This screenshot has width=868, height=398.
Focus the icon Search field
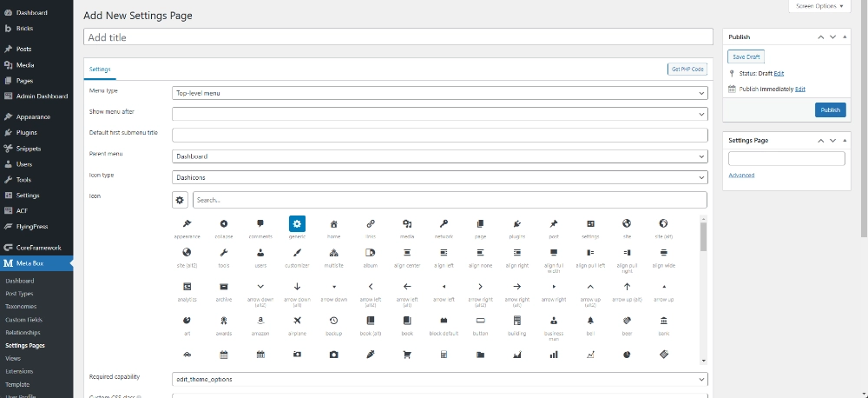tap(450, 200)
